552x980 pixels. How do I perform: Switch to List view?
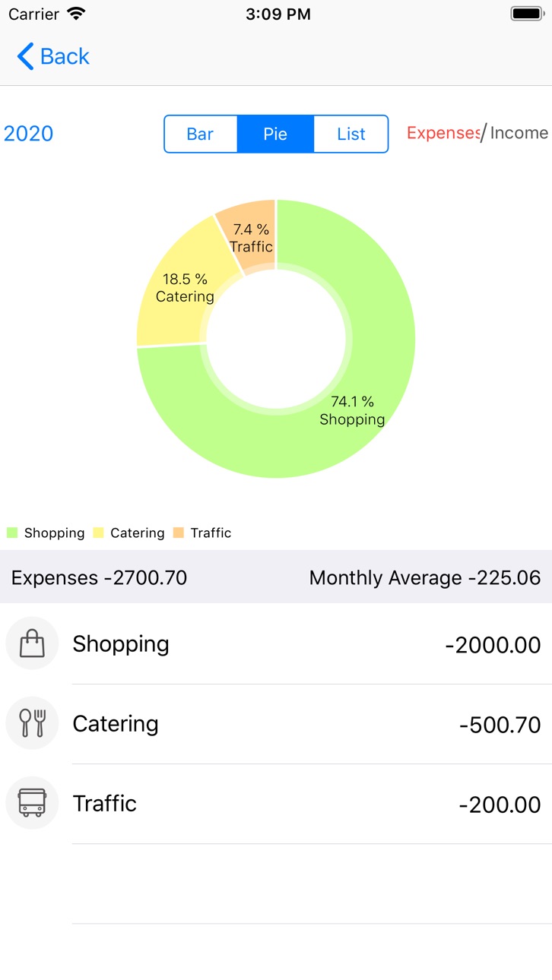tap(351, 134)
